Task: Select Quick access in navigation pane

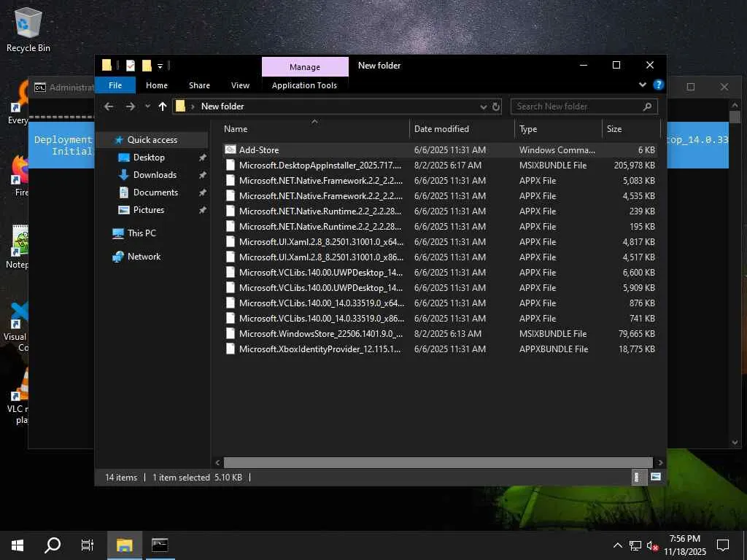Action: tap(152, 140)
